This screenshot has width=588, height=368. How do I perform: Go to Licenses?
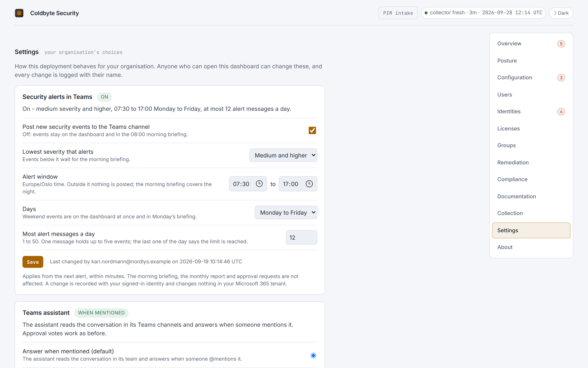click(x=531, y=129)
